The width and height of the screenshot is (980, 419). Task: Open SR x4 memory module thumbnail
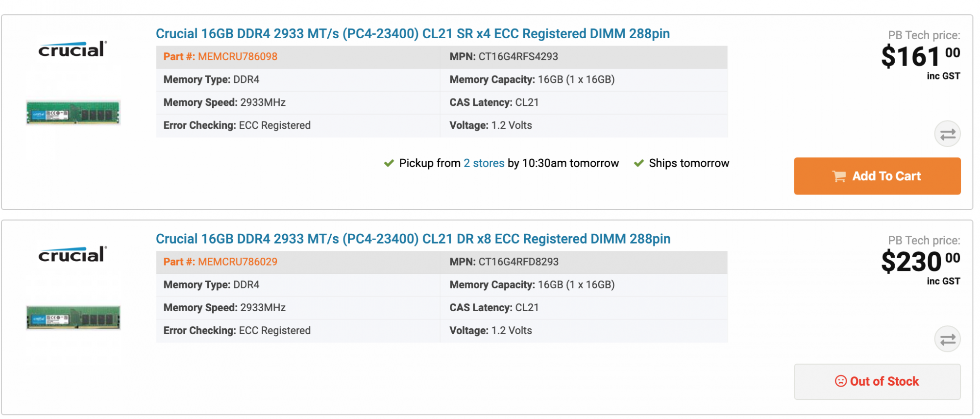(x=73, y=113)
